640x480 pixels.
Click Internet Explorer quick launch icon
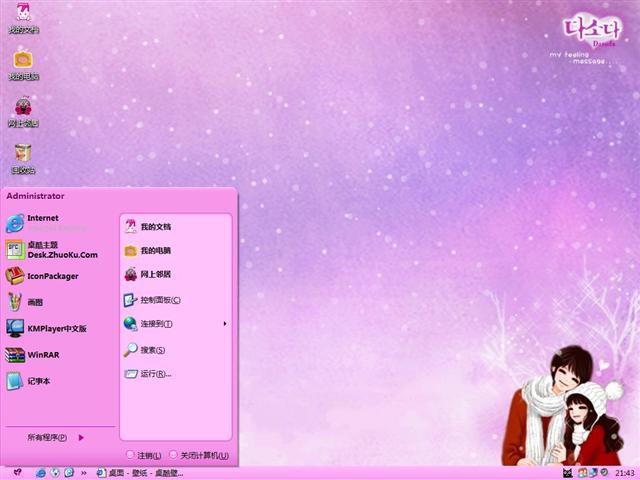[x=41, y=473]
